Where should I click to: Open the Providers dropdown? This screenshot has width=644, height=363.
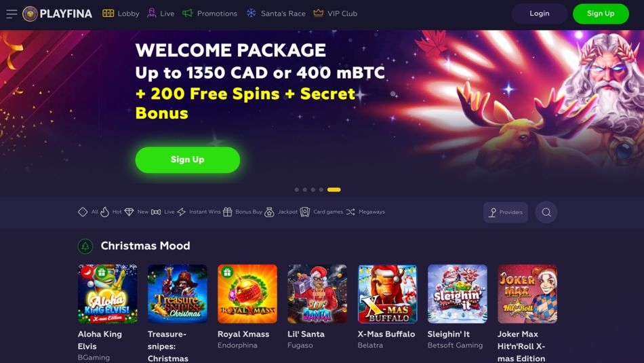click(506, 212)
